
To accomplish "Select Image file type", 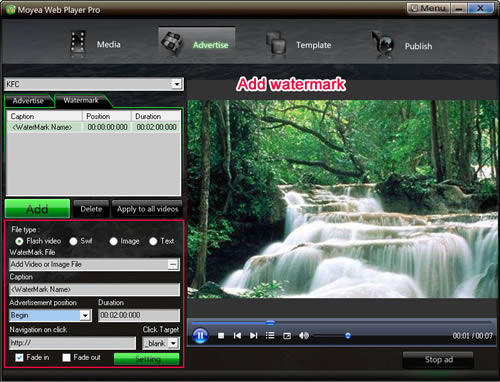I will (113, 241).
